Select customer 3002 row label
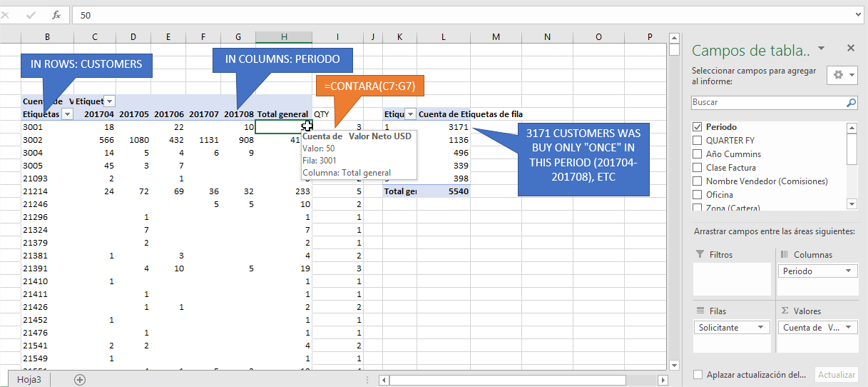 pyautogui.click(x=47, y=139)
